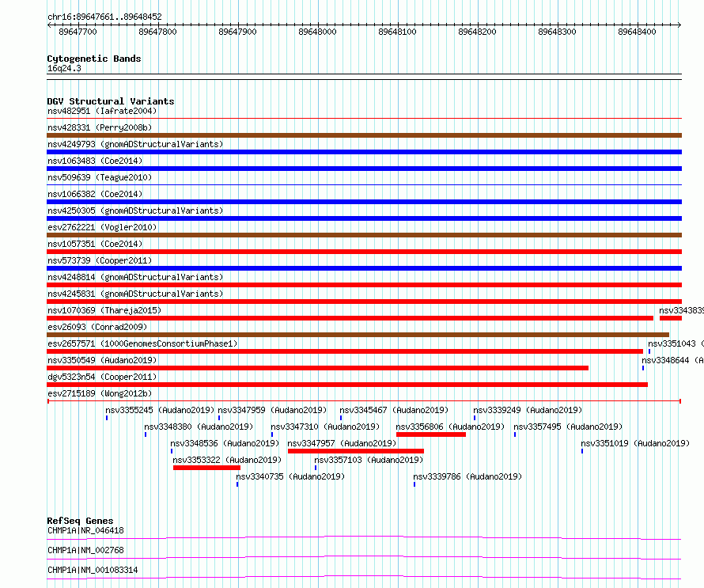The width and height of the screenshot is (704, 588).
Task: Open nsv3357103 (Audano2019) label
Action: click(369, 460)
